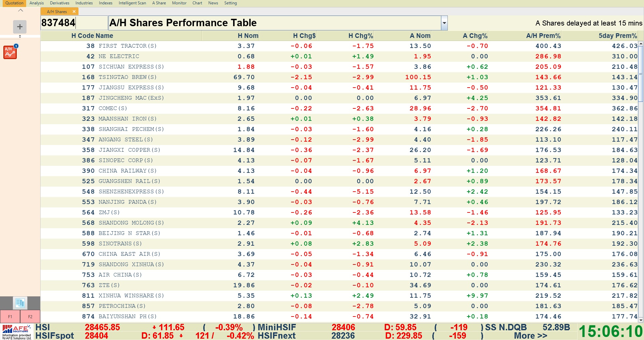The height and width of the screenshot is (340, 644).
Task: Click HSI index value 28465.85
Action: tap(102, 327)
